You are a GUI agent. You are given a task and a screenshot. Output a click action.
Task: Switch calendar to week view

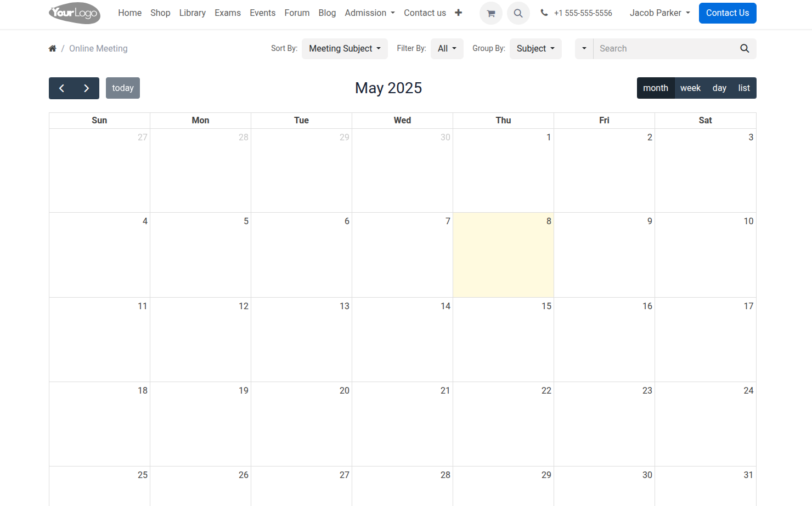click(x=690, y=88)
